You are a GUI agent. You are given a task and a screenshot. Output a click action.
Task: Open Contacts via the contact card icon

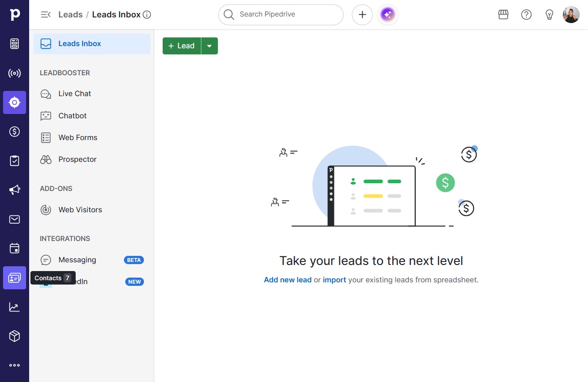pyautogui.click(x=14, y=278)
